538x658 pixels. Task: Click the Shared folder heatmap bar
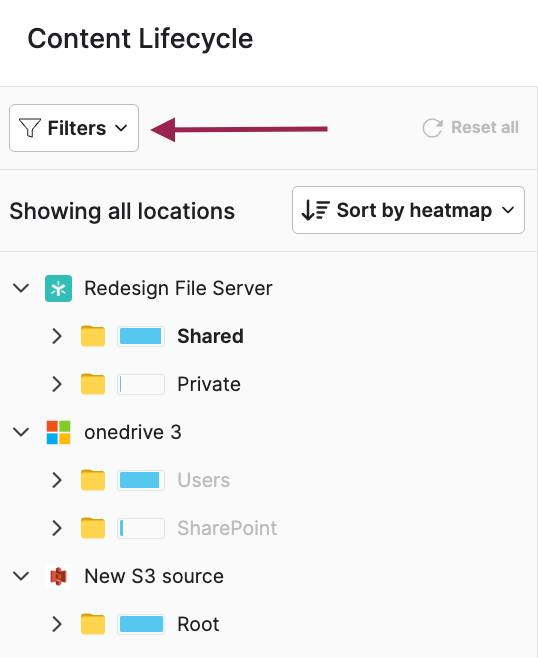point(141,336)
